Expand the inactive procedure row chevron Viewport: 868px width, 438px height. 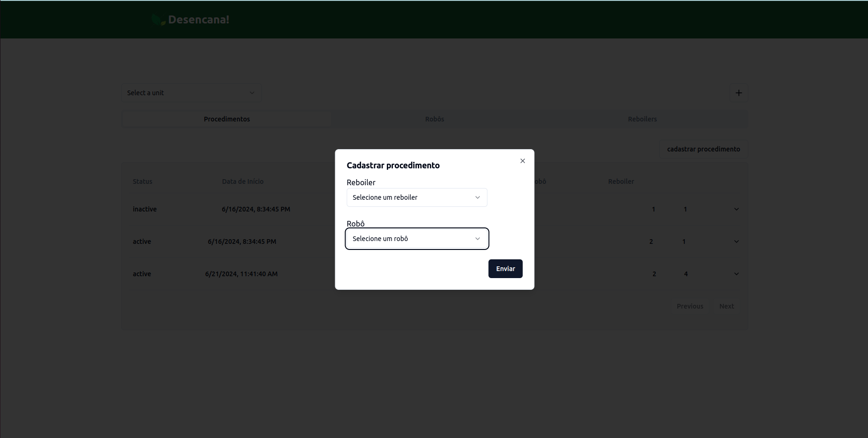tap(736, 209)
